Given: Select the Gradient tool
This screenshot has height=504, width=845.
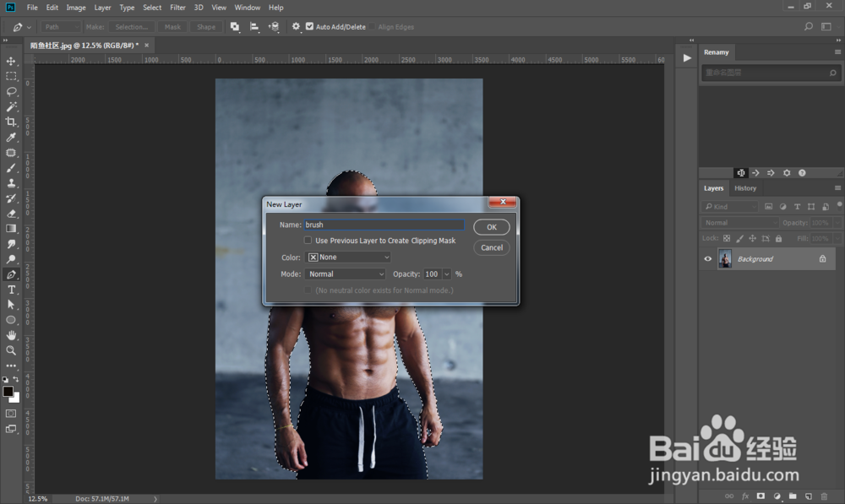Looking at the screenshot, I should (11, 229).
